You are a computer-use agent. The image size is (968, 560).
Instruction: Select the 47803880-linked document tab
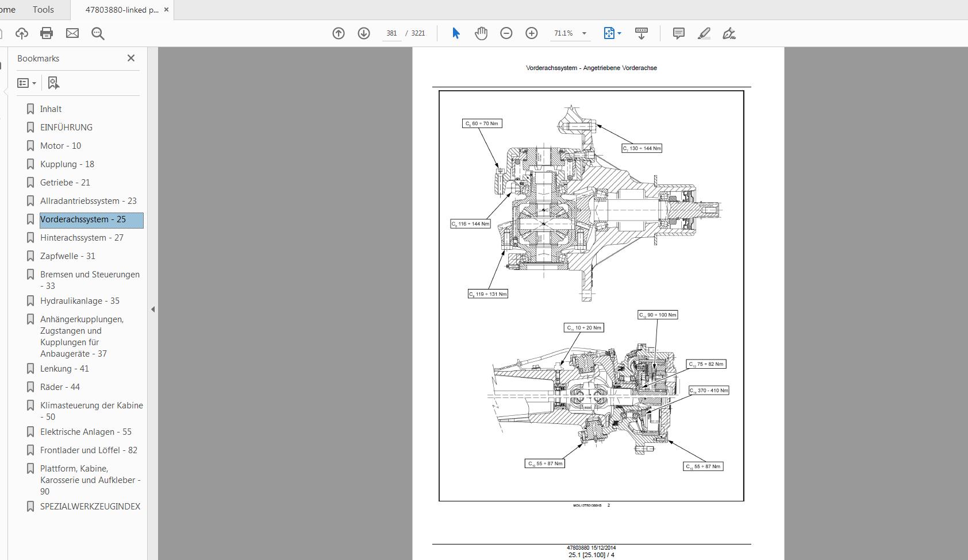click(x=122, y=10)
